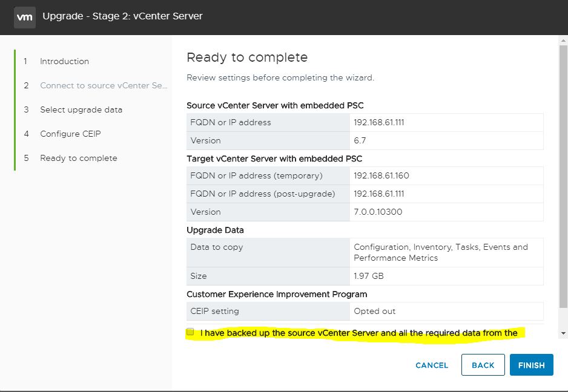Screen dimensions: 568x392
Task: Click the Upgrade Data section heading
Action: pyautogui.click(x=215, y=230)
